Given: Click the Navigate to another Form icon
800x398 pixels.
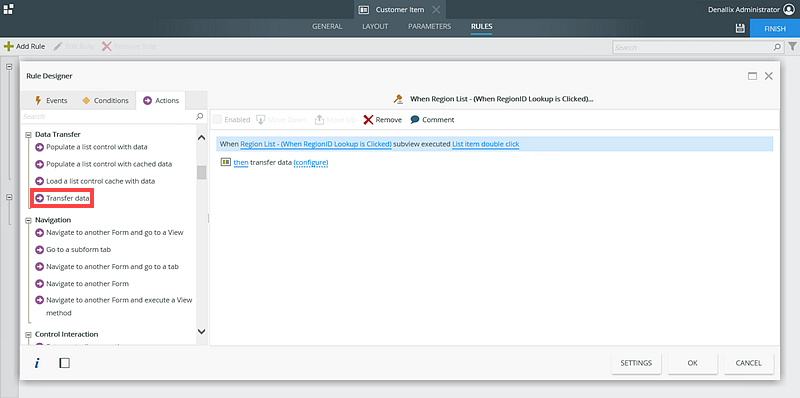Looking at the screenshot, I should pos(39,284).
